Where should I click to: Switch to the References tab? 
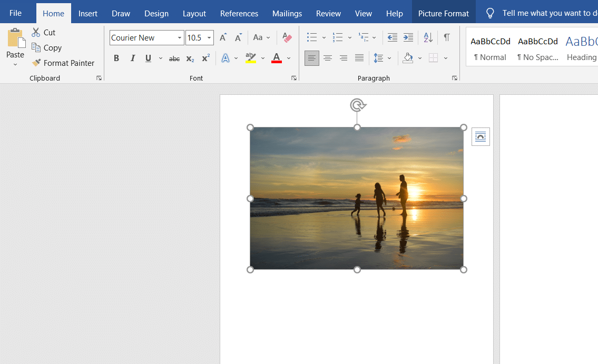239,13
